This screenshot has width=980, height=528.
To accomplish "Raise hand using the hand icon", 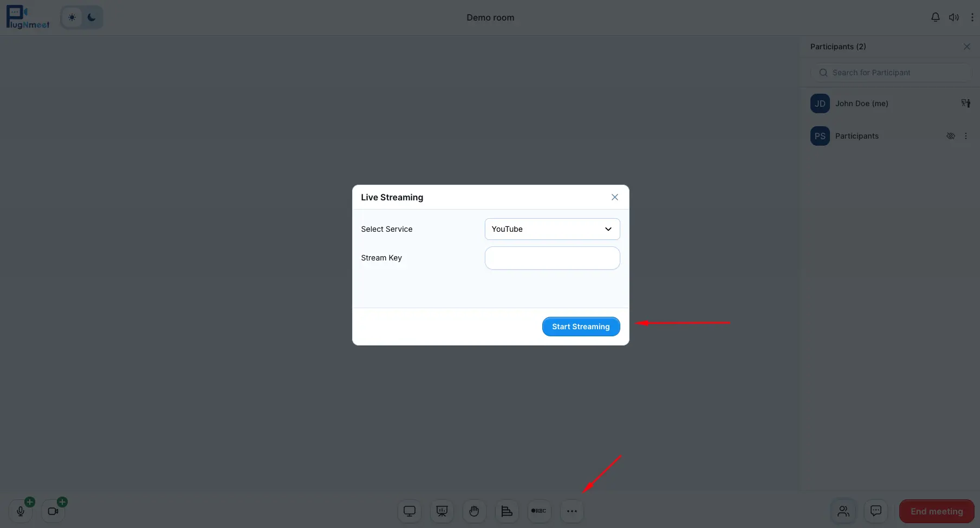I will [x=474, y=511].
